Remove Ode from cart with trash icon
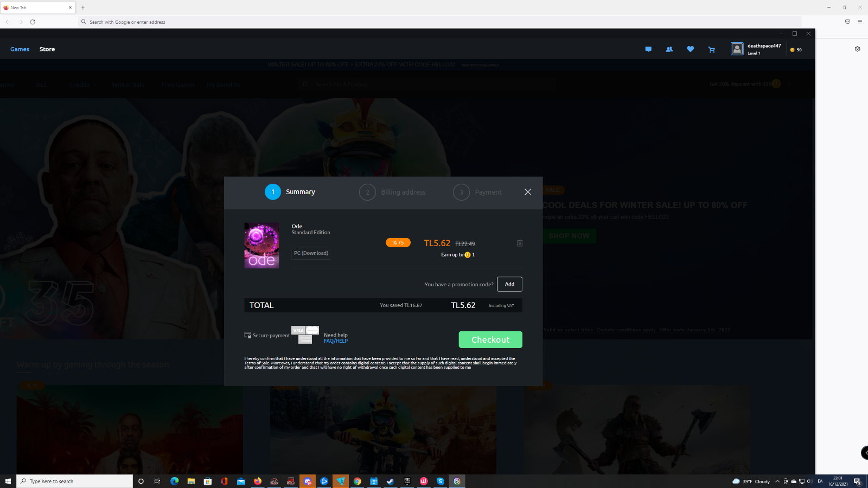The width and height of the screenshot is (868, 488). pyautogui.click(x=520, y=243)
